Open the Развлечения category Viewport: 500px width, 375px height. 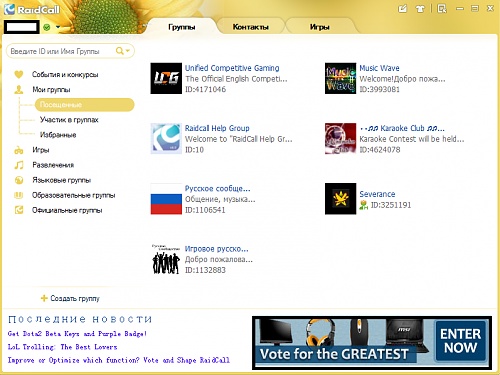pyautogui.click(x=53, y=165)
